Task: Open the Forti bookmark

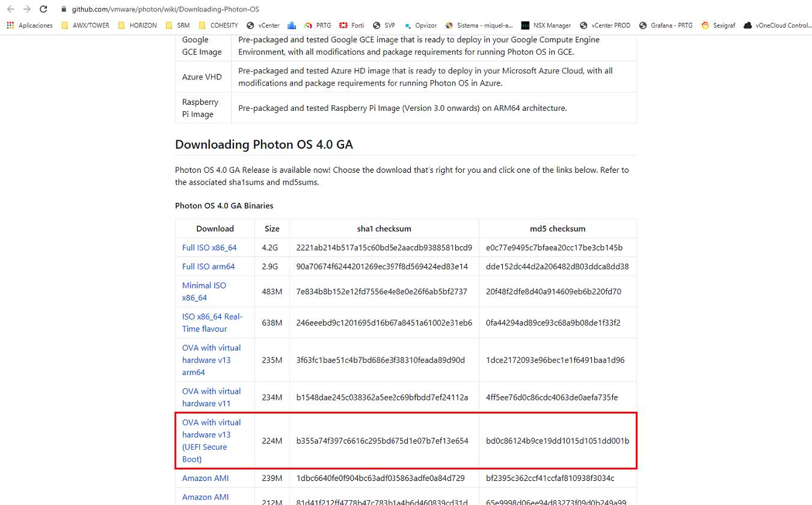Action: [x=351, y=25]
